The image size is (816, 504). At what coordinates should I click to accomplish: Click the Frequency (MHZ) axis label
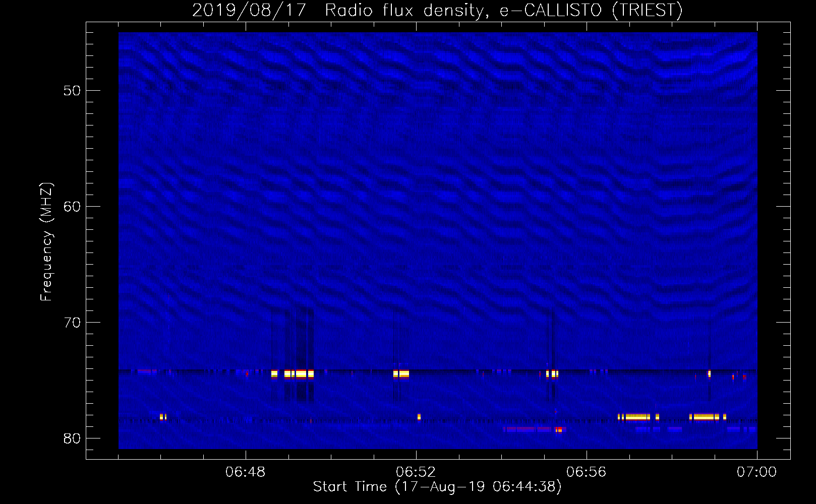(46, 242)
